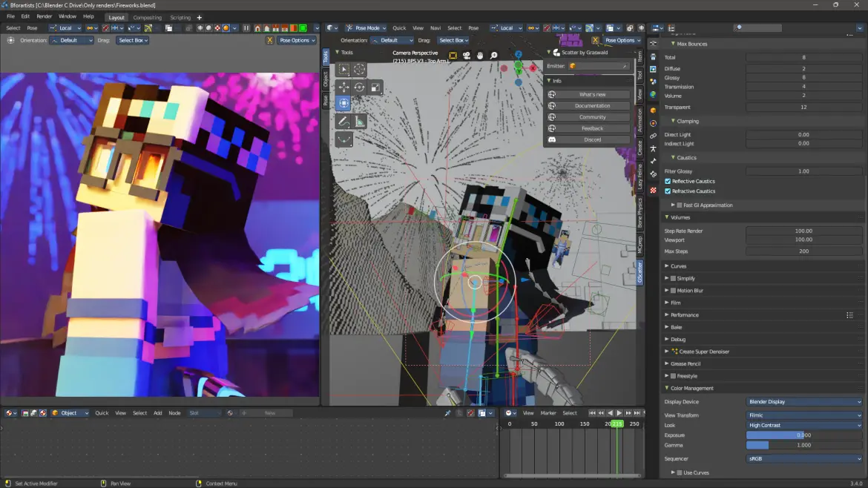Open World properties tab icon
Viewport: 868px width, 488px height.
point(653,95)
